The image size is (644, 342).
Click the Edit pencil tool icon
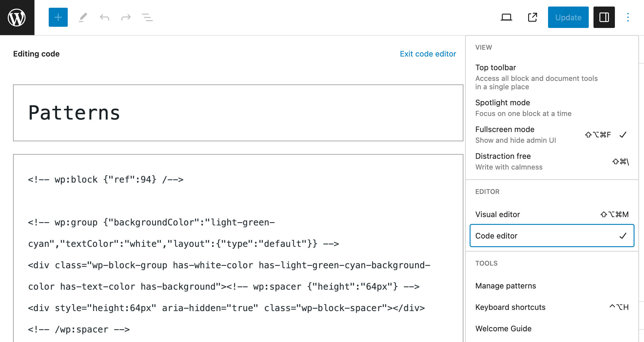click(83, 17)
